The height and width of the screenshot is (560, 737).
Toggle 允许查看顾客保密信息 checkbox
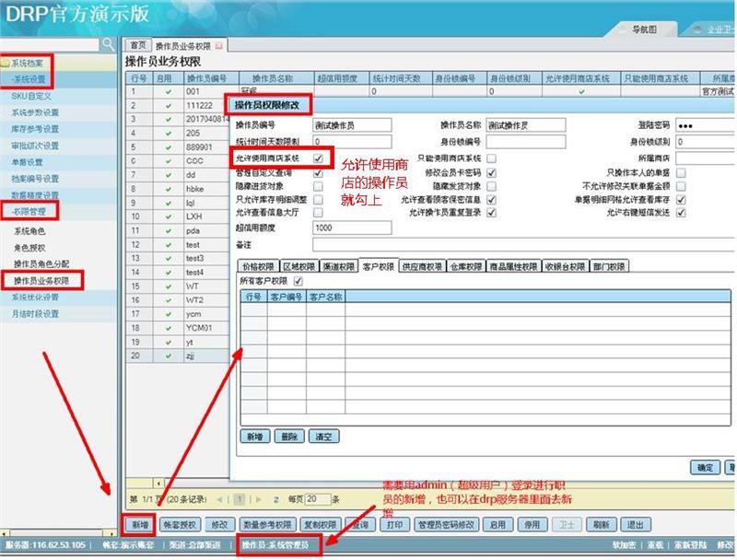(x=492, y=200)
